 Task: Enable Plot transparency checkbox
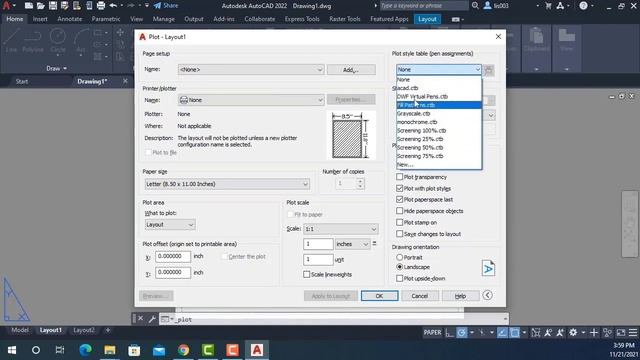[x=400, y=177]
